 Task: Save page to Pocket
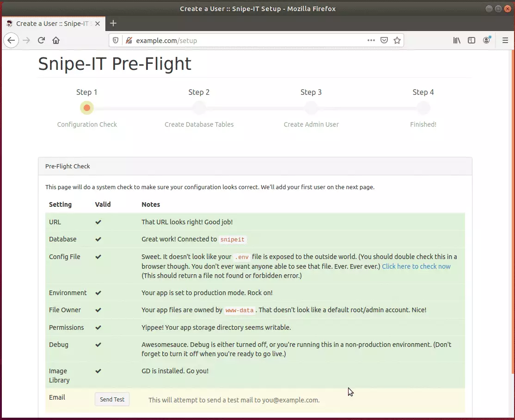[x=384, y=40]
